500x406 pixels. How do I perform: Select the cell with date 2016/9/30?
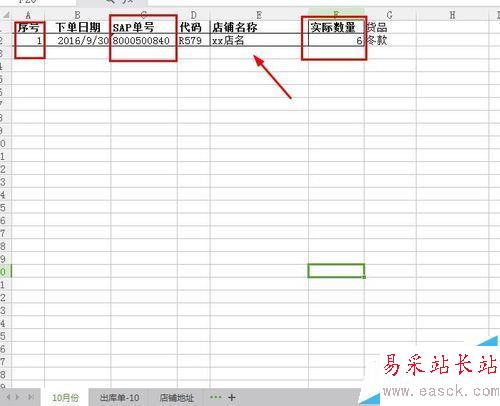tap(77, 40)
